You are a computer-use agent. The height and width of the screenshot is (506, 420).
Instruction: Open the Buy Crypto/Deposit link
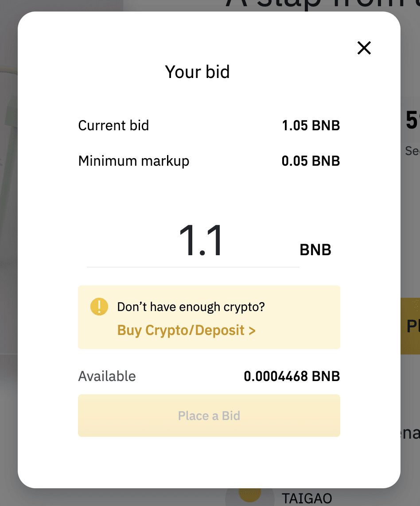pyautogui.click(x=187, y=330)
